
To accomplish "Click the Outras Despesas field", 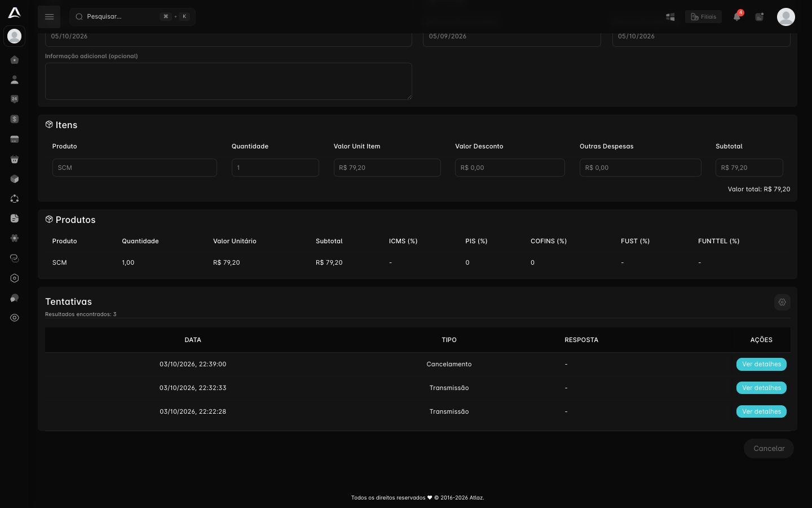I will tap(641, 168).
